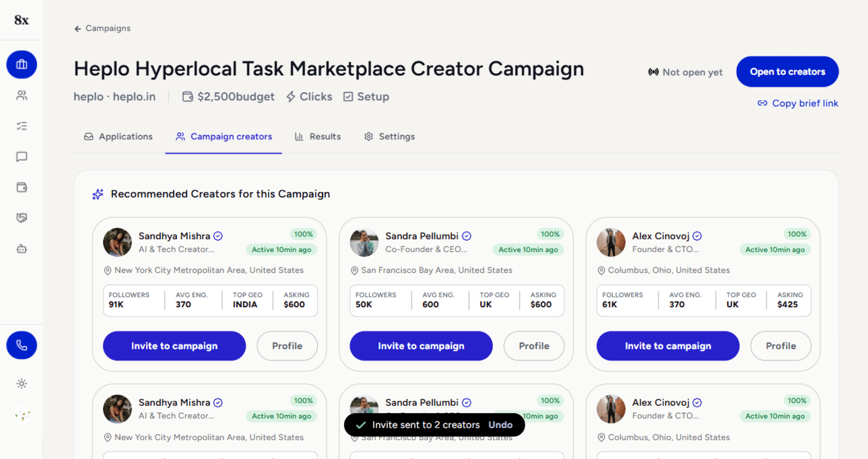868x459 pixels.
Task: Click the sparkle icon beside Recommended Creators
Action: [98, 194]
